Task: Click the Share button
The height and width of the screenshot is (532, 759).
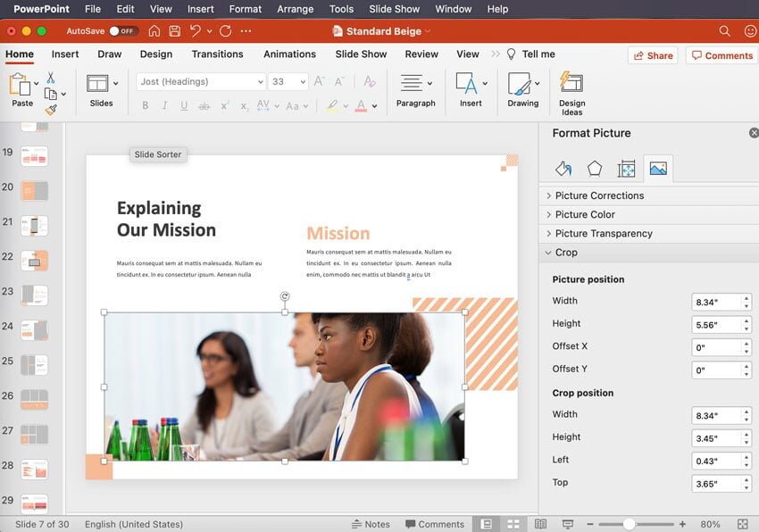Action: [x=651, y=55]
